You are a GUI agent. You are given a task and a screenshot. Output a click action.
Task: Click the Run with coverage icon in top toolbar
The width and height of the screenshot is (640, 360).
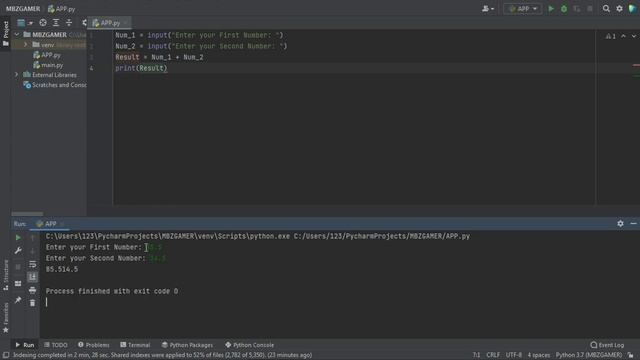(x=577, y=9)
